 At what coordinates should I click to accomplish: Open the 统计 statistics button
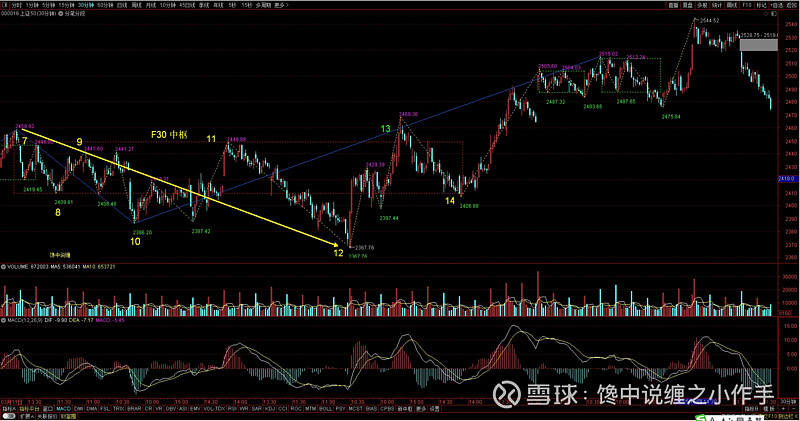coord(717,5)
